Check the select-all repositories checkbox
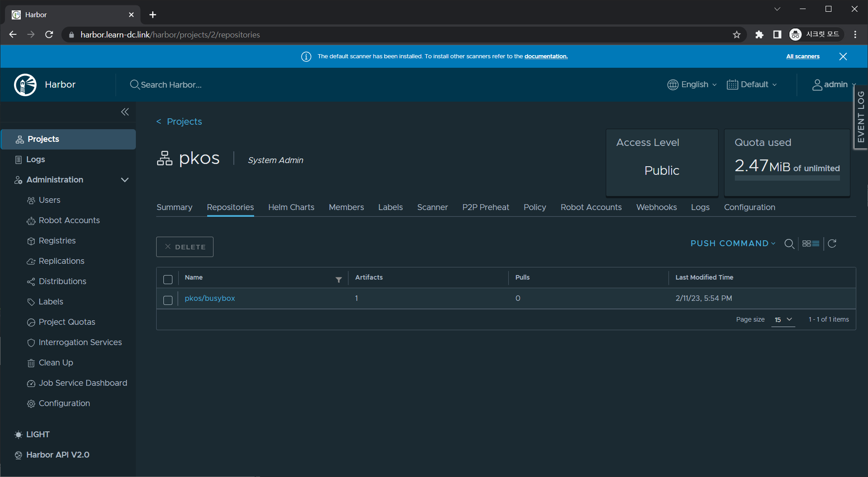The height and width of the screenshot is (477, 868). [x=168, y=280]
